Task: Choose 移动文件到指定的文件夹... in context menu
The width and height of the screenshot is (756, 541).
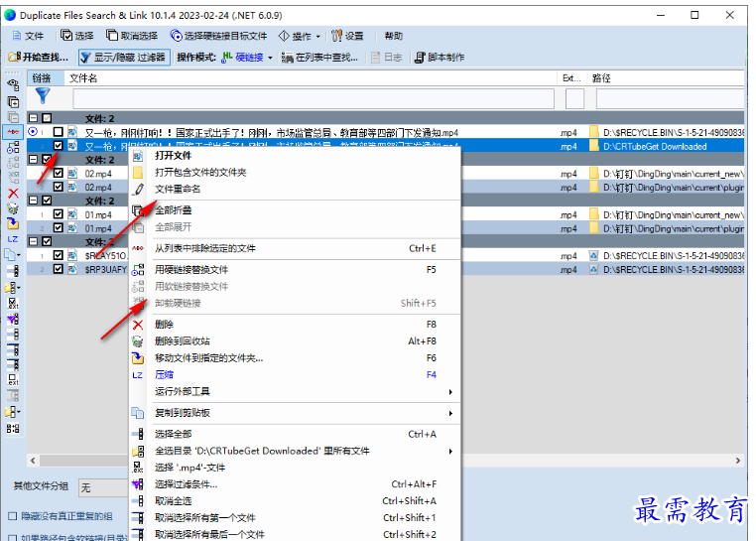Action: pos(295,358)
